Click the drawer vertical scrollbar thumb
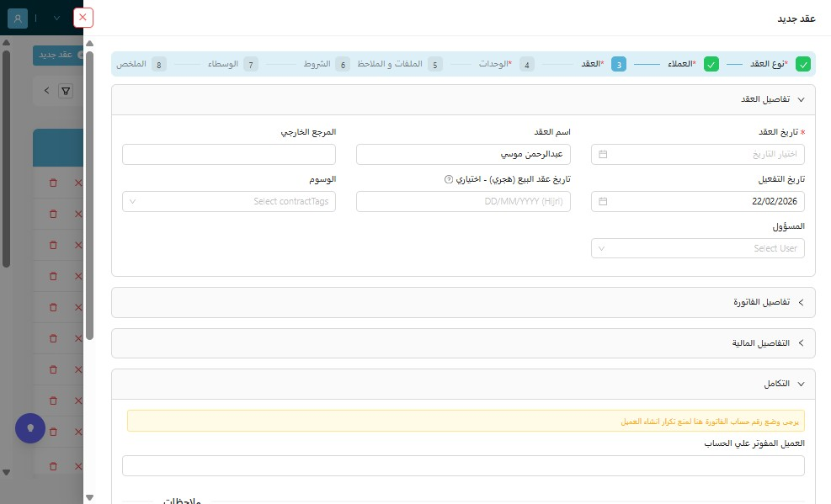 click(89, 195)
